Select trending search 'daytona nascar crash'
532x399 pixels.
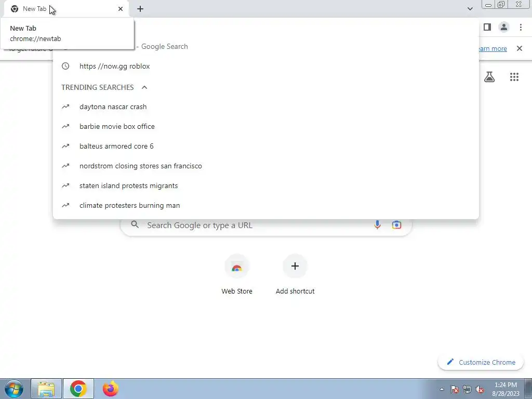click(266, 107)
